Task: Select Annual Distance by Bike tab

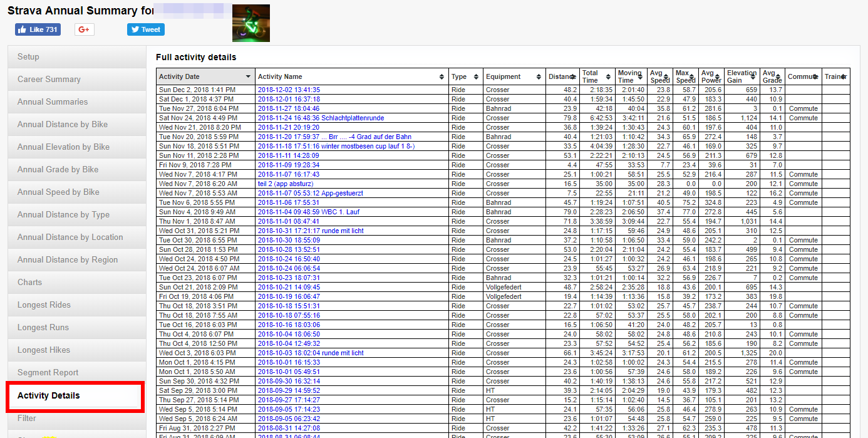Action: coord(76,124)
